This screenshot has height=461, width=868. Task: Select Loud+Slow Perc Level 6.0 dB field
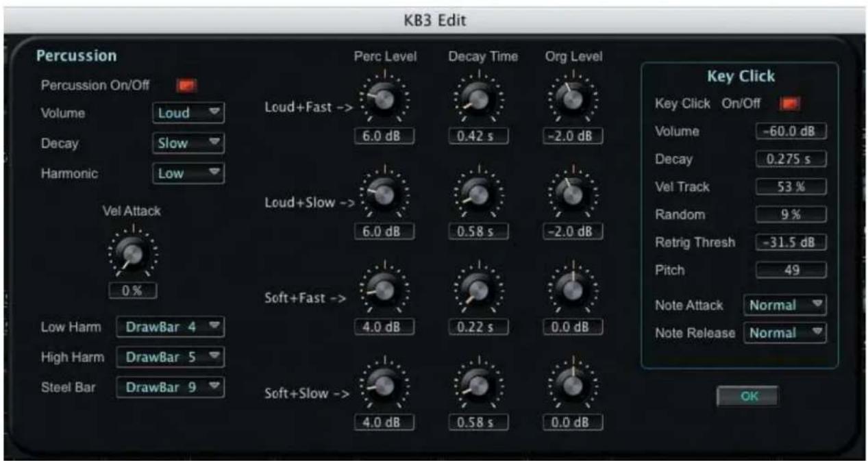384,232
